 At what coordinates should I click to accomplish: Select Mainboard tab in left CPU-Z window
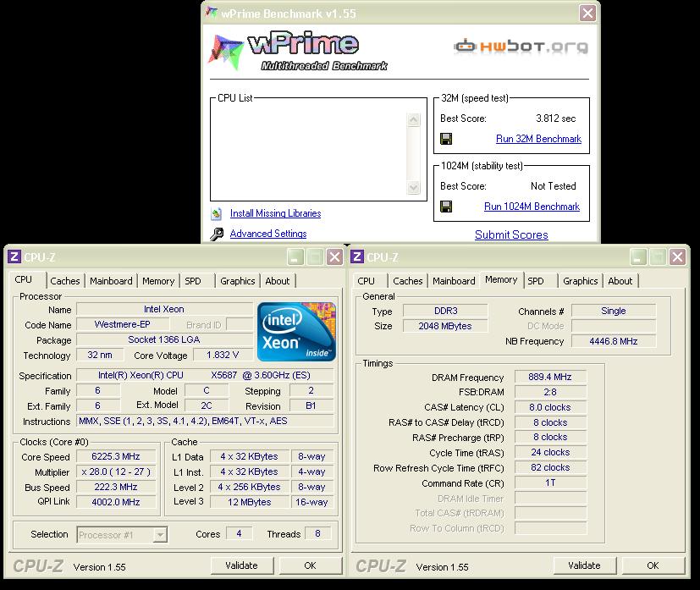click(111, 281)
